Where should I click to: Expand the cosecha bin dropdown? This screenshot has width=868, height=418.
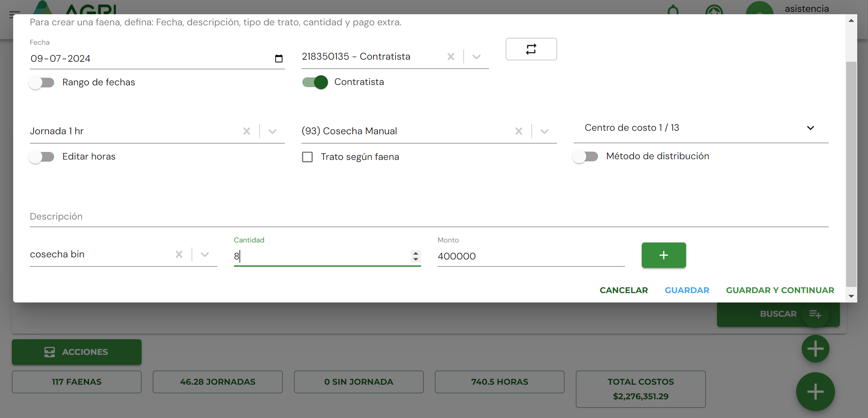pos(205,254)
